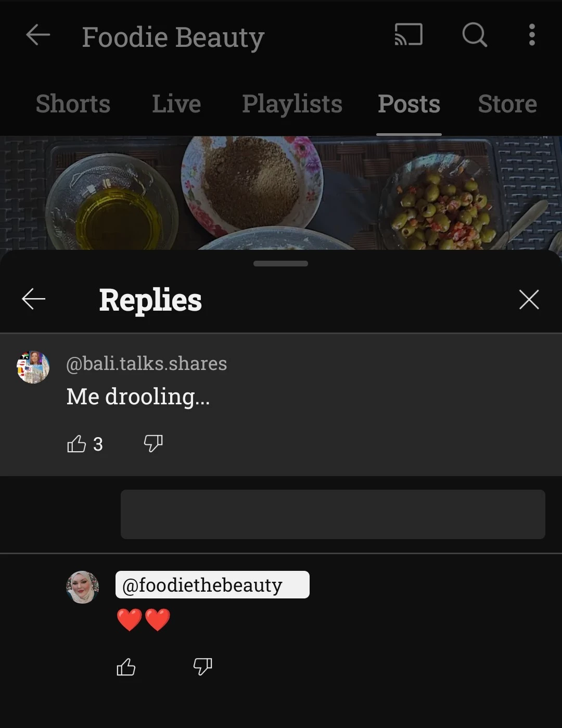Viewport: 562px width, 728px height.
Task: Return from Replies with back arrow
Action: [x=34, y=299]
